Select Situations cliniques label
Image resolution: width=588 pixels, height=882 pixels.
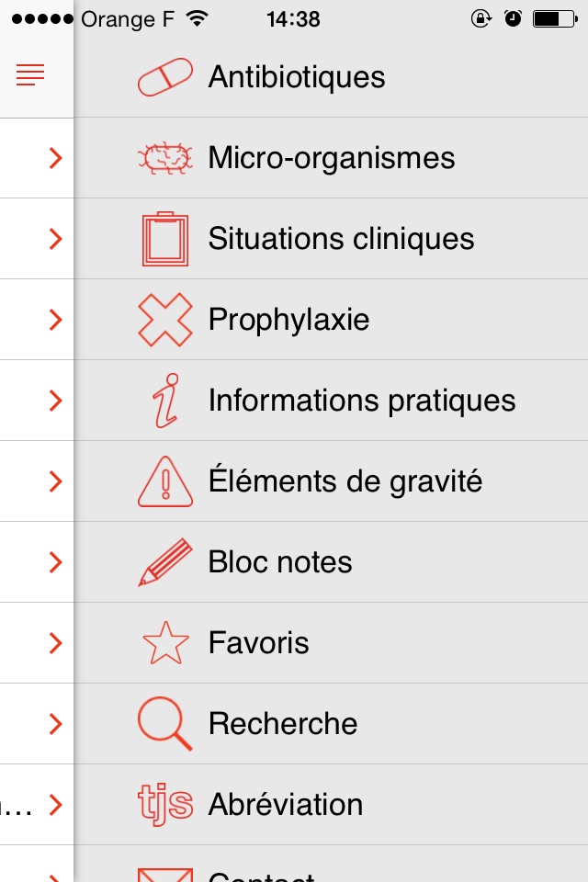[341, 239]
